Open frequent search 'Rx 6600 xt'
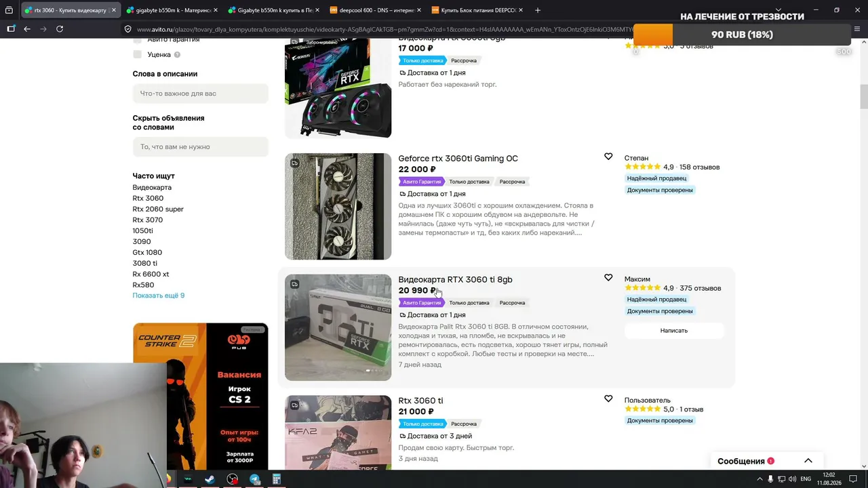 151,274
